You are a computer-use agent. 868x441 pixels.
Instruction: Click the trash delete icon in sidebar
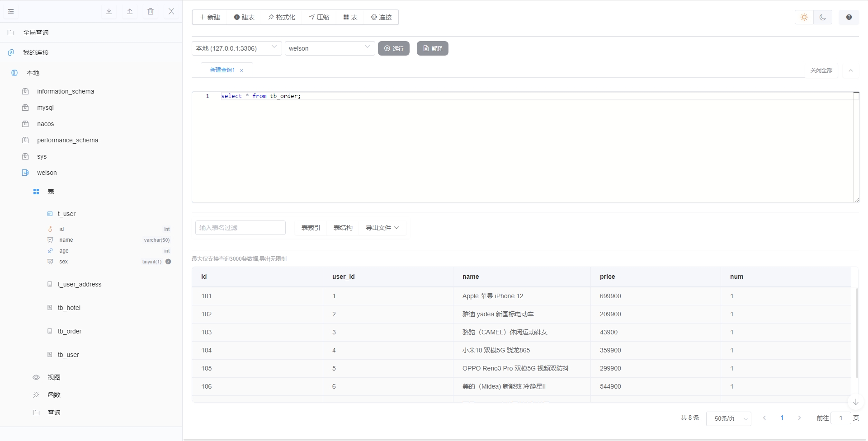pyautogui.click(x=151, y=11)
